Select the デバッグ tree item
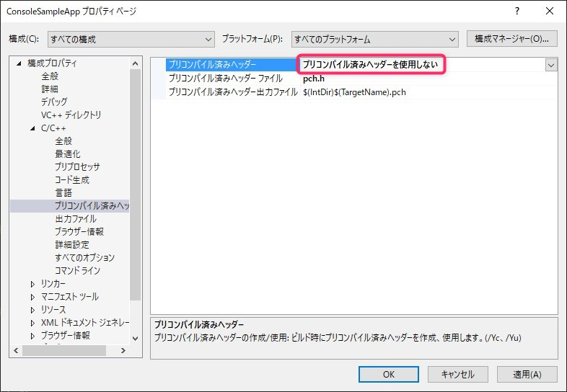This screenshot has height=392, width=567. (x=54, y=102)
